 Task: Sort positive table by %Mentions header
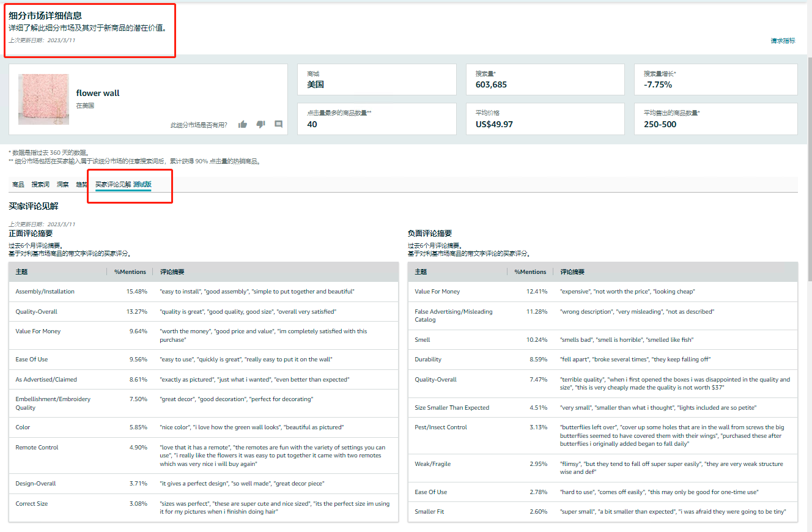click(130, 272)
